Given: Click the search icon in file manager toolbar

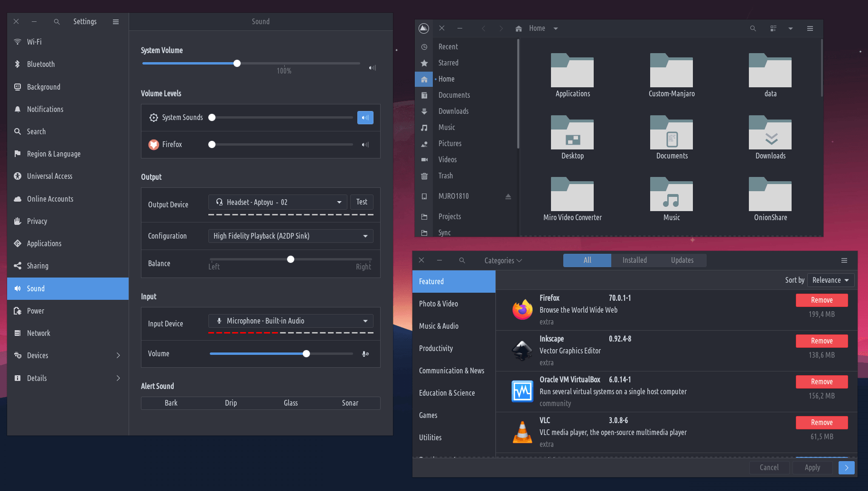Looking at the screenshot, I should click(x=753, y=28).
